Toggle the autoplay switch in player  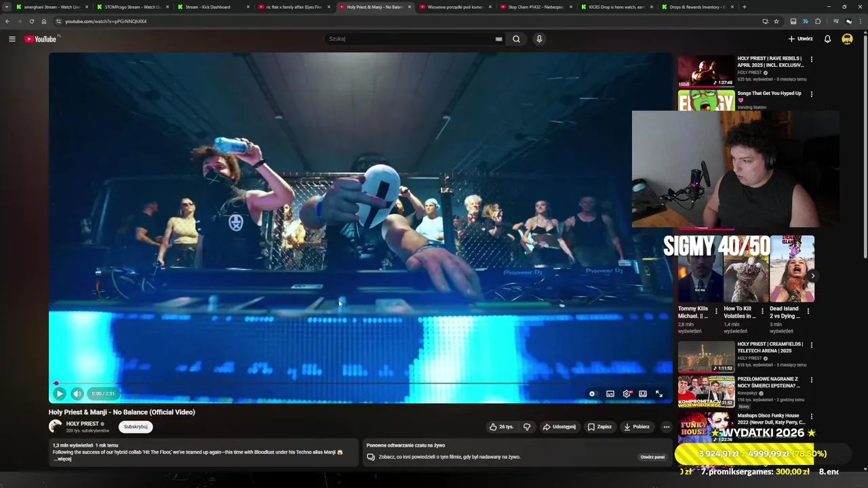point(592,394)
